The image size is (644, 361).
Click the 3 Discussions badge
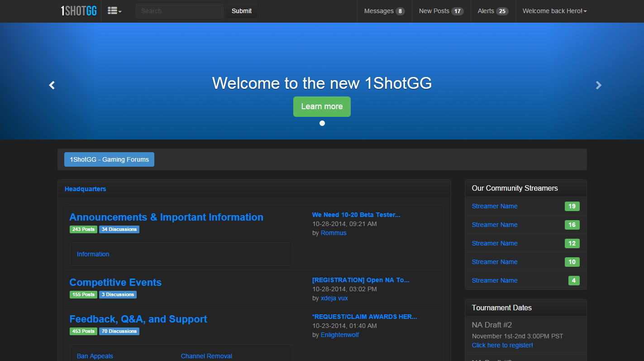[x=118, y=294]
